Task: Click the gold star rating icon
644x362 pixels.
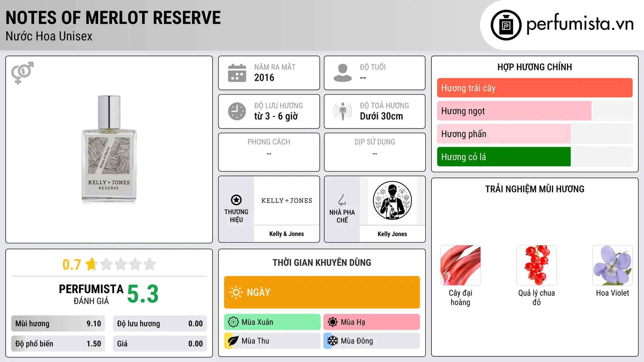Action: pyautogui.click(x=91, y=264)
